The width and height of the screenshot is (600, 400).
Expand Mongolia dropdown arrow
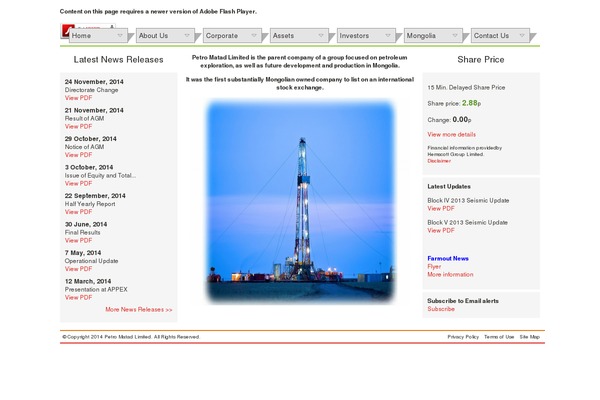tap(455, 35)
